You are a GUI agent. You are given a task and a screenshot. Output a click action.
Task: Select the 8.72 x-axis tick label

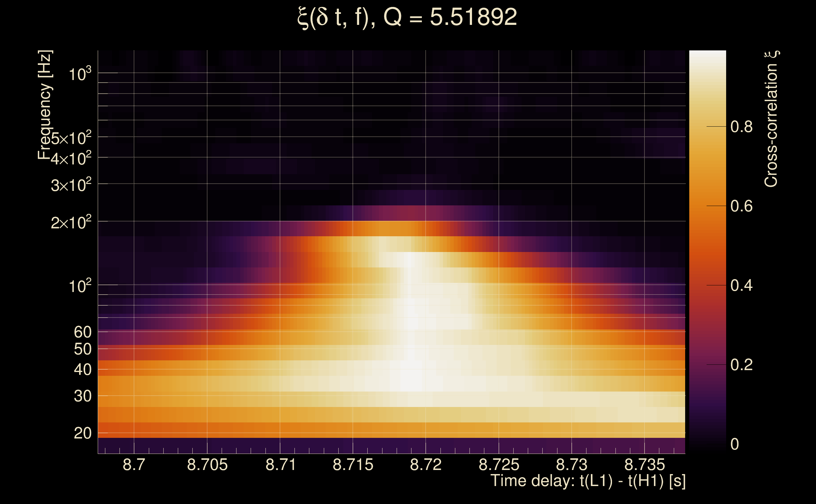click(426, 465)
